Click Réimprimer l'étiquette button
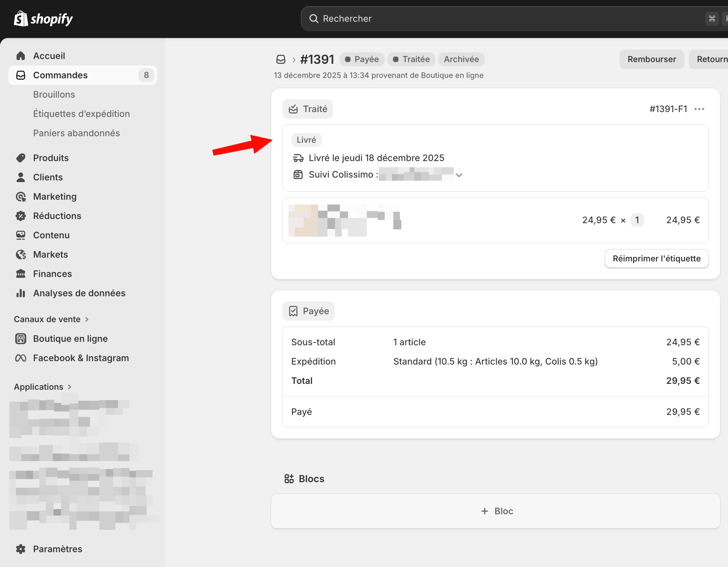 (656, 259)
